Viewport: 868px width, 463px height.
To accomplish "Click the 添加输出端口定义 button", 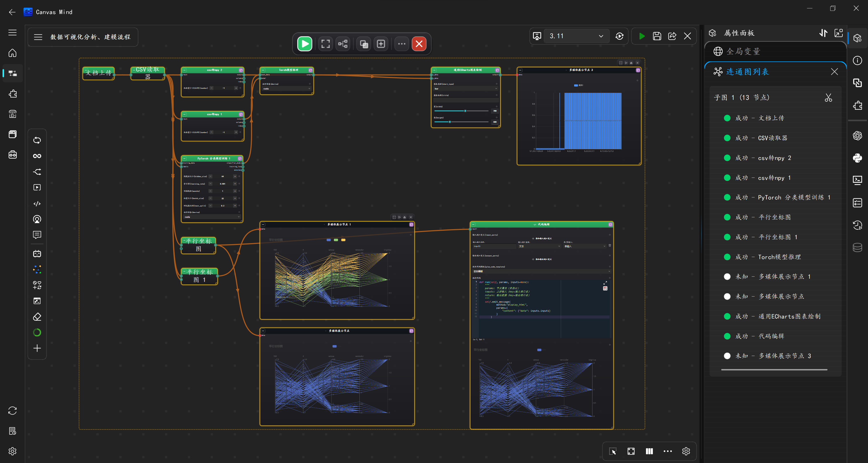I will point(542,259).
